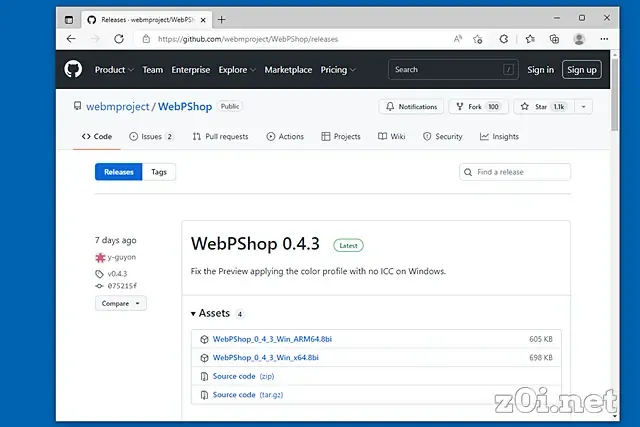Switch to the Security tab
640x427 pixels.
(x=442, y=136)
